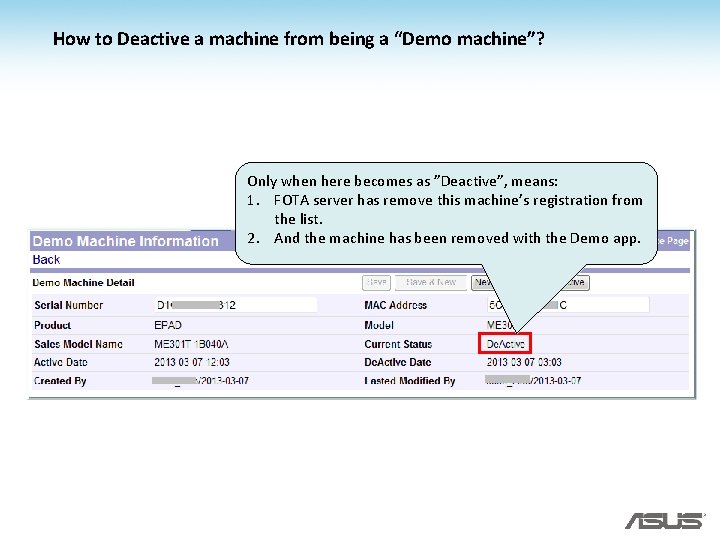Click the Product label
This screenshot has height=540, width=720.
pyautogui.click(x=52, y=325)
